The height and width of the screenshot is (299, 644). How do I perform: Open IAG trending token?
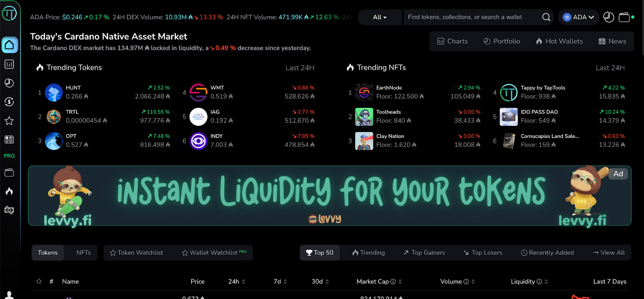coord(248,116)
